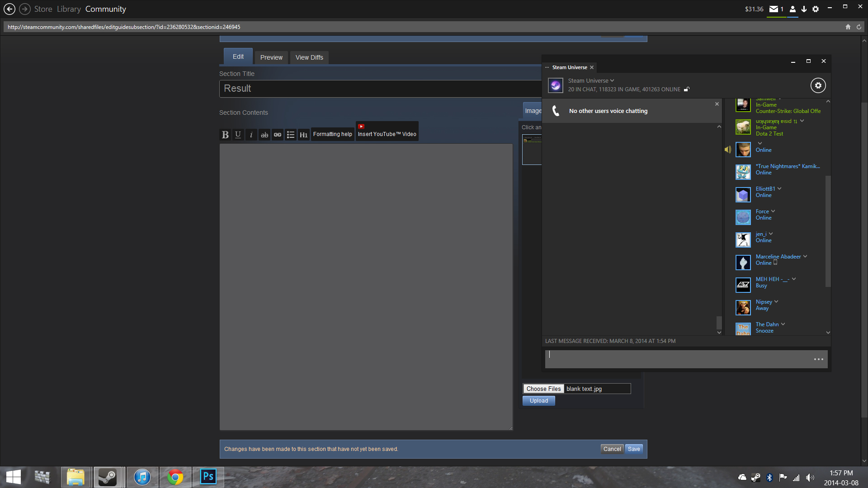
Task: Save the guide section changes
Action: tap(634, 449)
